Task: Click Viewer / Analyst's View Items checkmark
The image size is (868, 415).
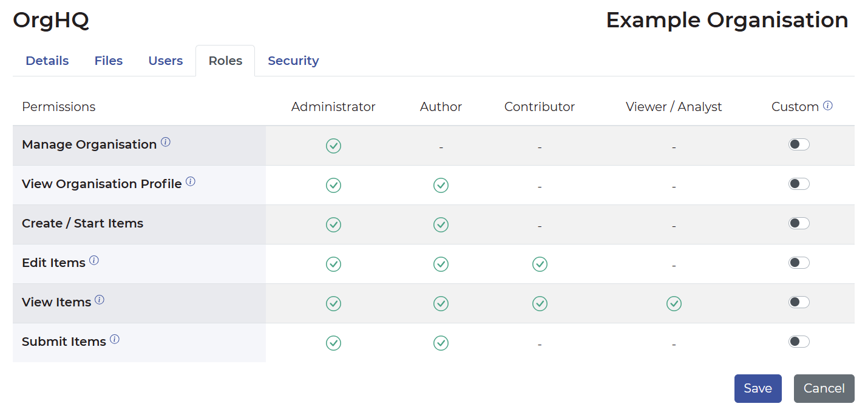Action: click(674, 303)
